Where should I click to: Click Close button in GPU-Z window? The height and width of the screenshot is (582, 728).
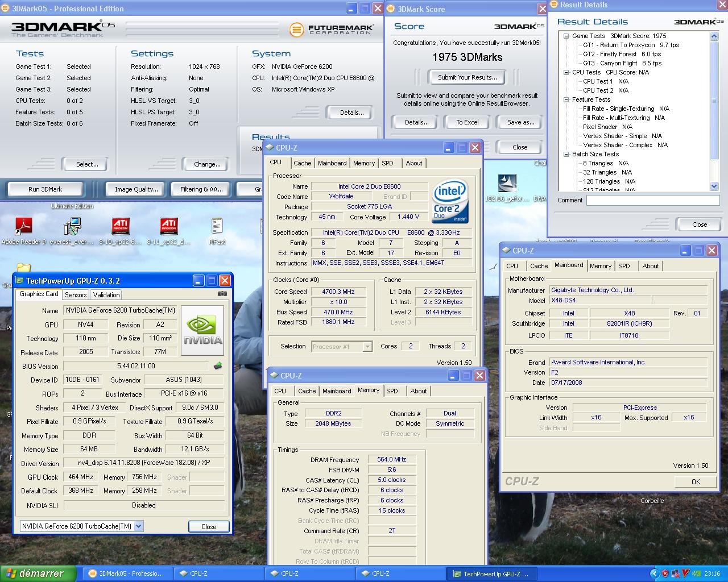209,526
